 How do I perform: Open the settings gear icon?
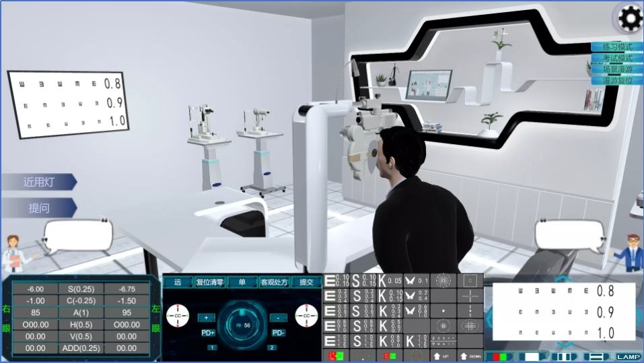pyautogui.click(x=629, y=18)
